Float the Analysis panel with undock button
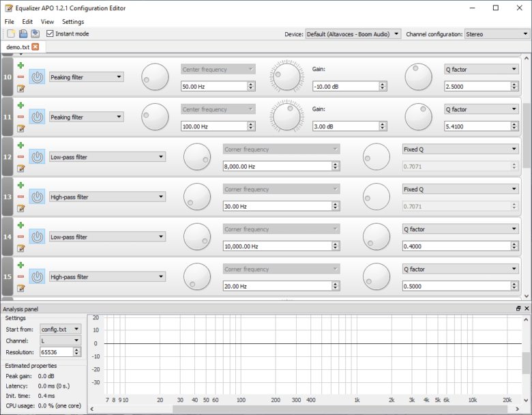Image resolution: width=532 pixels, height=415 pixels. point(518,309)
